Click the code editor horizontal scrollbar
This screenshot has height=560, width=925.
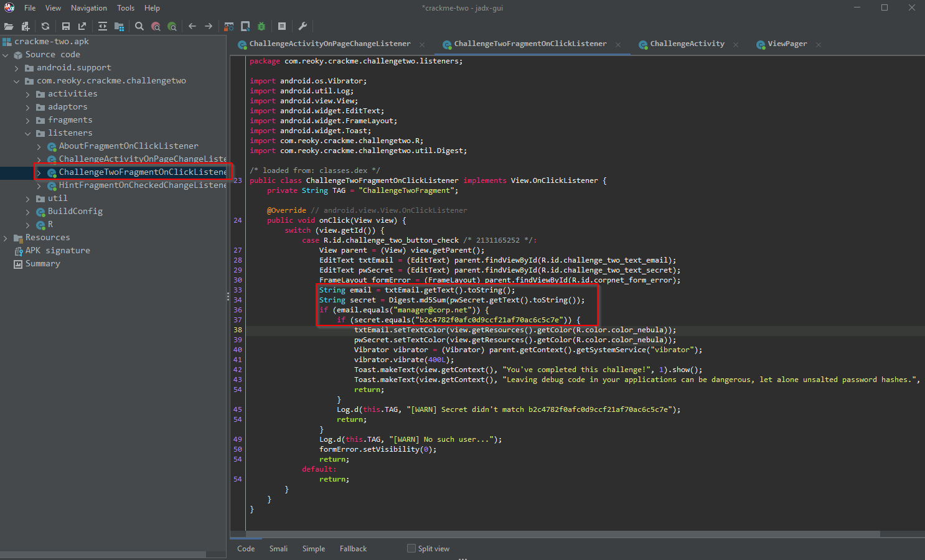[563, 534]
